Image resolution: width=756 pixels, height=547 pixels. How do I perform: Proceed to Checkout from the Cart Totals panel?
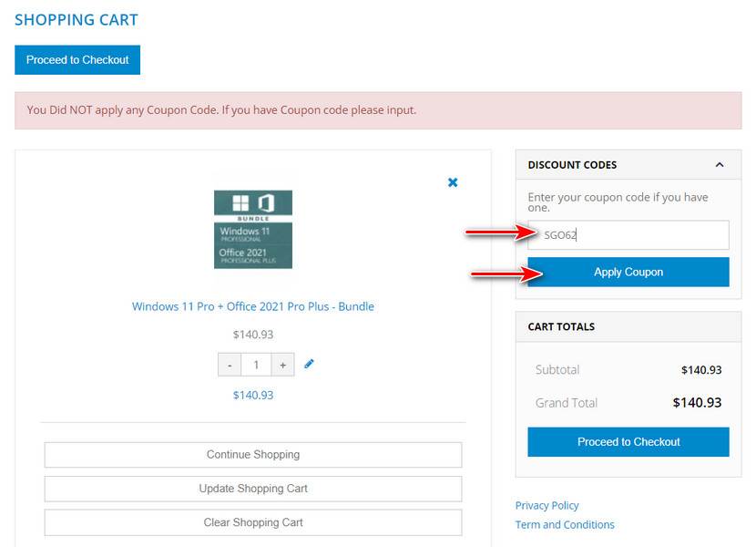[628, 442]
